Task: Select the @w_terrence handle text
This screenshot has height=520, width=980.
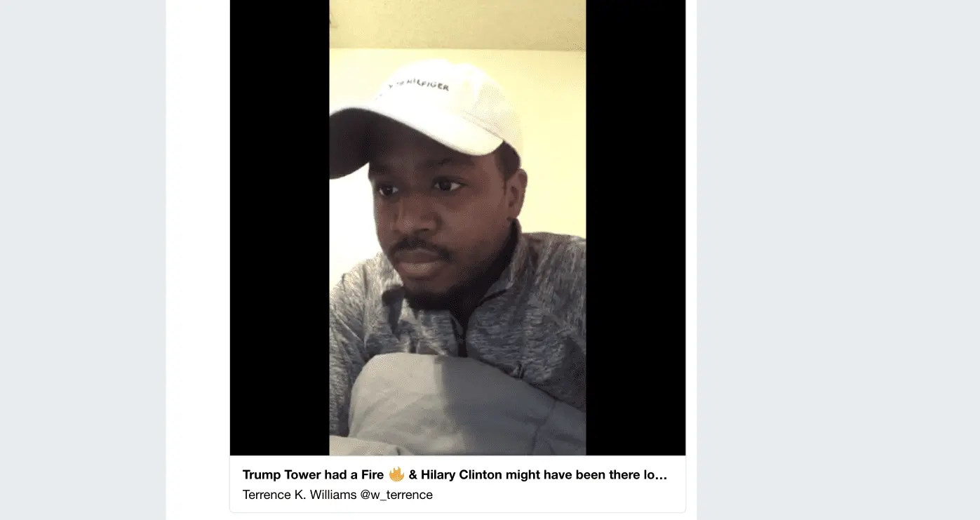Action: click(396, 495)
